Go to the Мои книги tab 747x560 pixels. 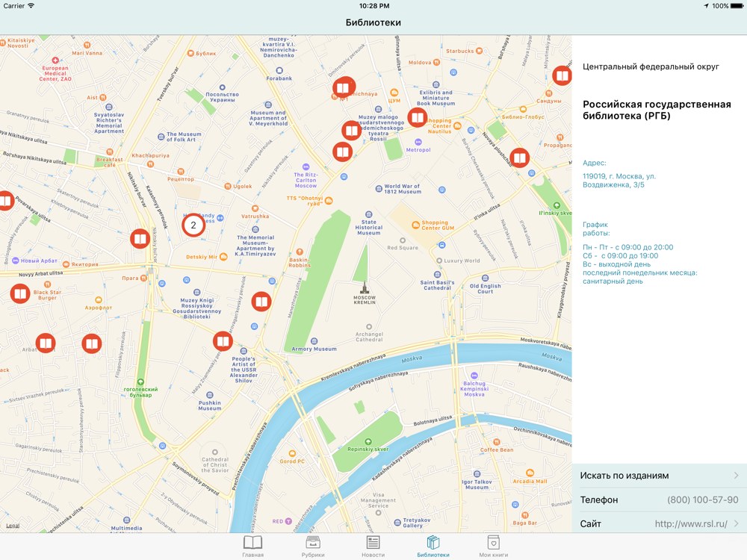493,547
